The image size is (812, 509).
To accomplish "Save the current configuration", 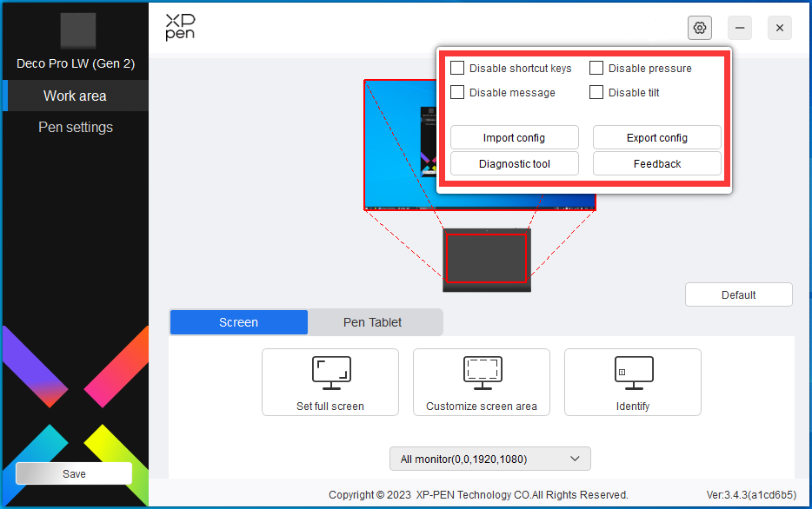I will (74, 473).
